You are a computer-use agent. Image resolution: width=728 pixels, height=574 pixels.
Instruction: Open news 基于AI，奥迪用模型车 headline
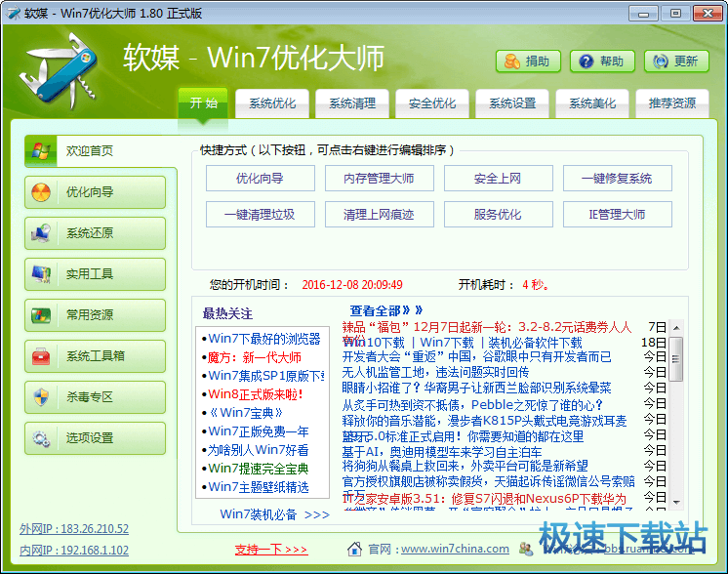[442, 452]
